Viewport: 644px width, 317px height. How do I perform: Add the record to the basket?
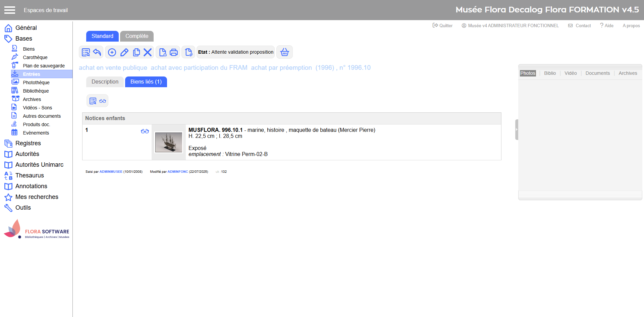284,52
